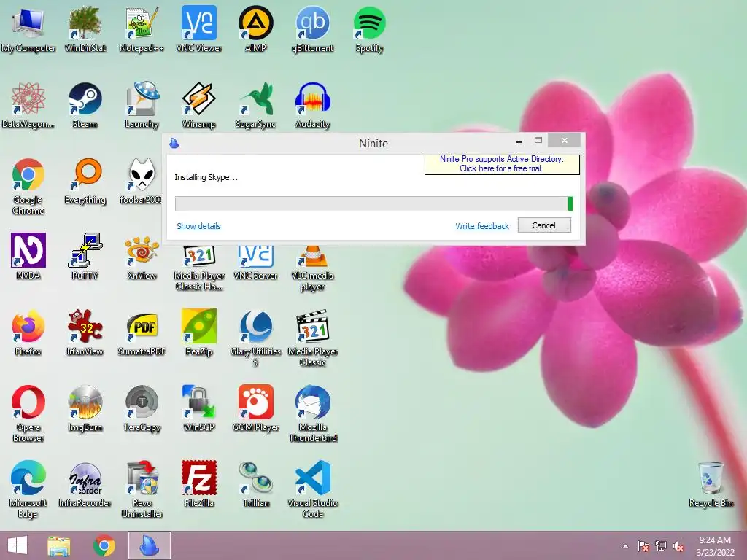Click the Revo Uninstaller desktop icon
This screenshot has height=560, width=747.
(x=142, y=489)
